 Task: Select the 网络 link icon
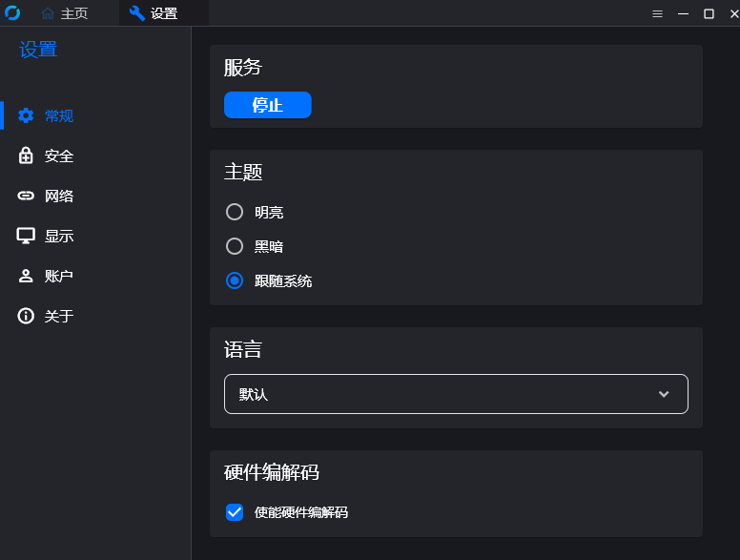[x=26, y=196]
